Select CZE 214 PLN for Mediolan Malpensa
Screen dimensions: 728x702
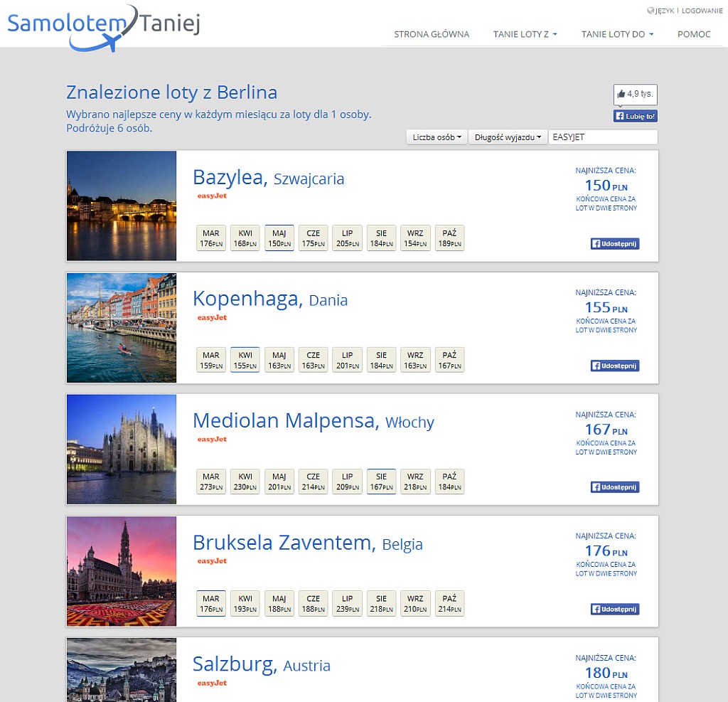314,482
